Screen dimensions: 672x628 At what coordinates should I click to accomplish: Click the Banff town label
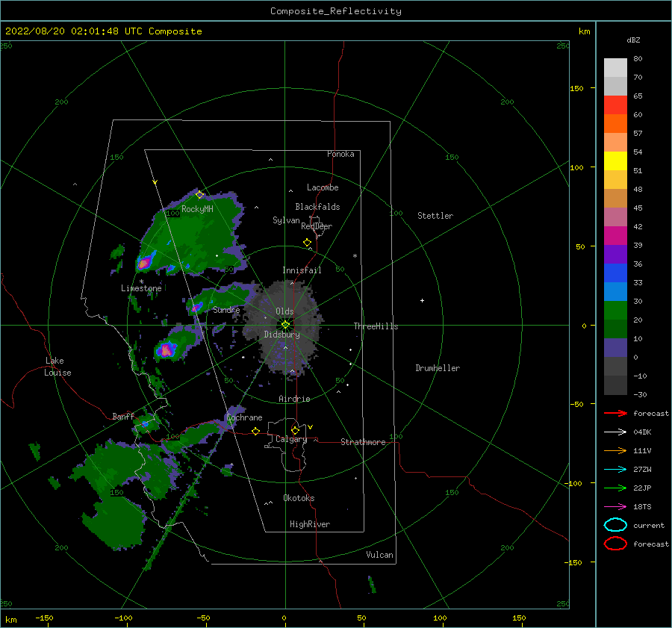point(123,416)
